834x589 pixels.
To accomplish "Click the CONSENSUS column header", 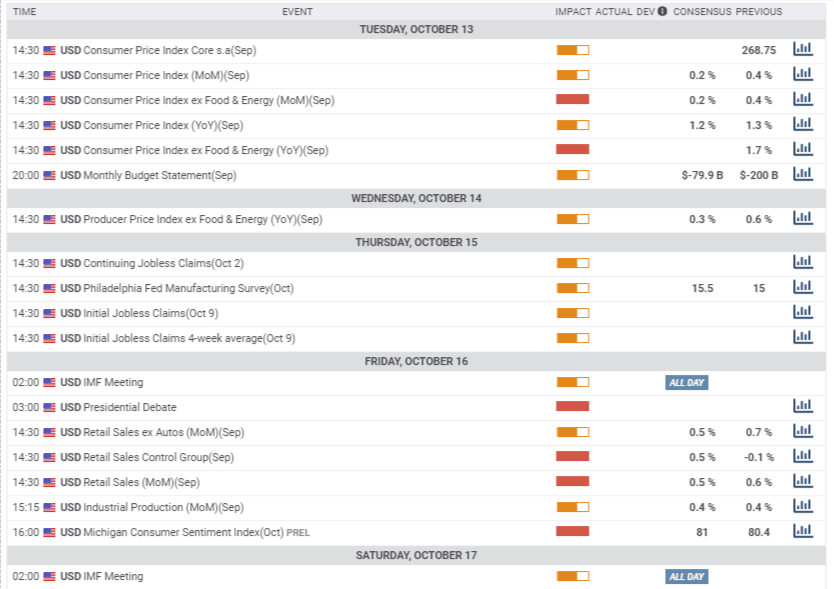I will (702, 12).
